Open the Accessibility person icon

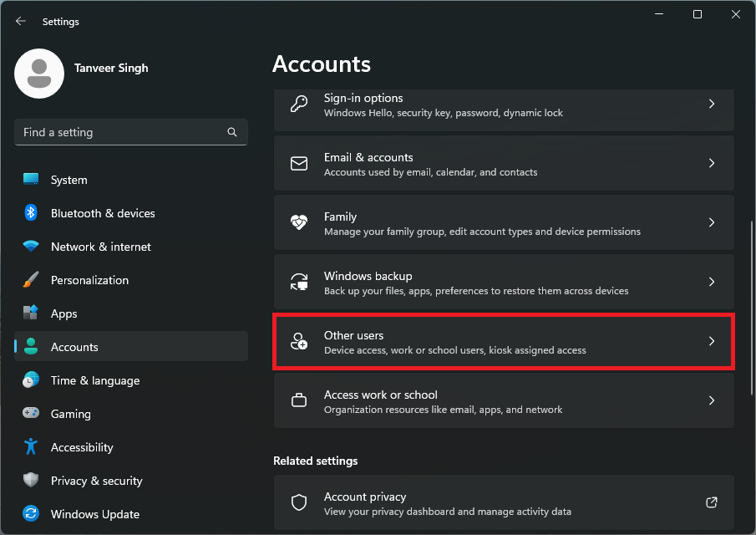pyautogui.click(x=31, y=446)
